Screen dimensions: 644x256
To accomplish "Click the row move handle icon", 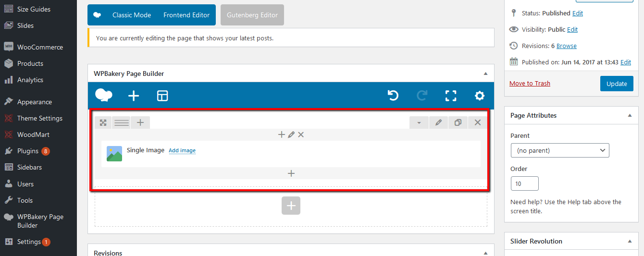I will (x=103, y=122).
